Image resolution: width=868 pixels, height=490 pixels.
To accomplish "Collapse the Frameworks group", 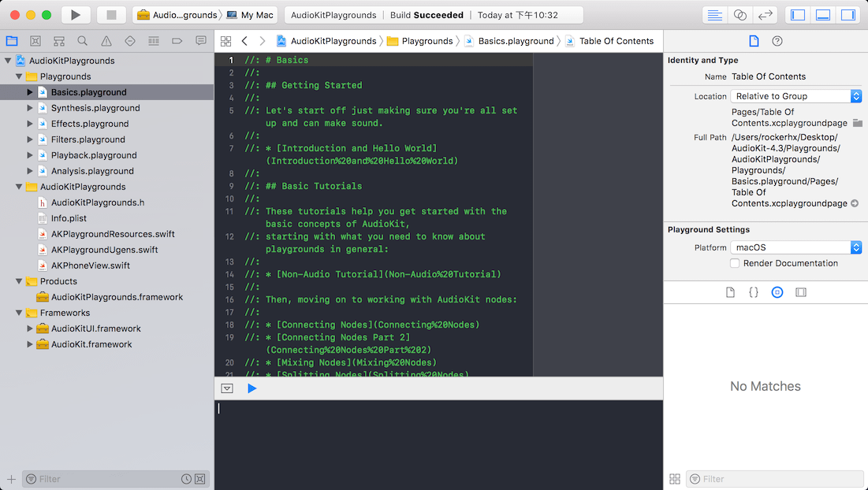I will [x=19, y=313].
